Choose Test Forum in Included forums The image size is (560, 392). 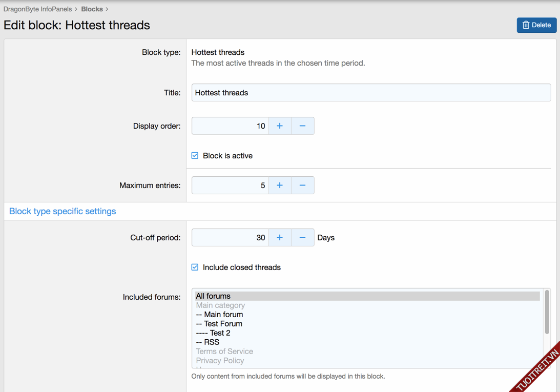pyautogui.click(x=219, y=324)
